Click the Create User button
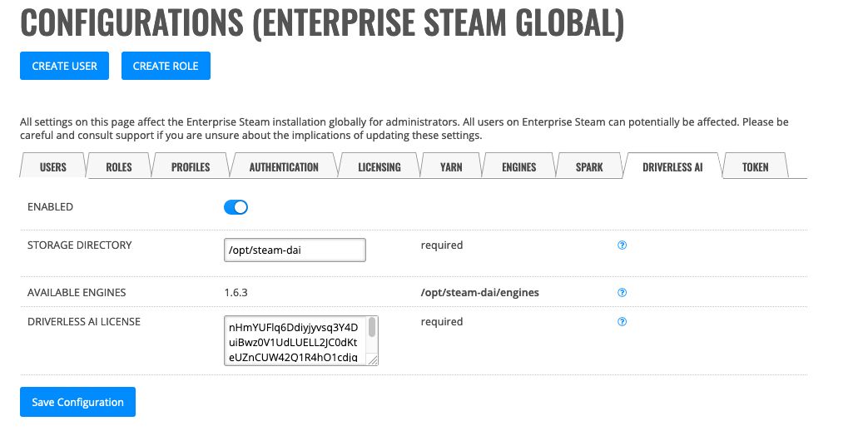868x436 pixels. [64, 66]
